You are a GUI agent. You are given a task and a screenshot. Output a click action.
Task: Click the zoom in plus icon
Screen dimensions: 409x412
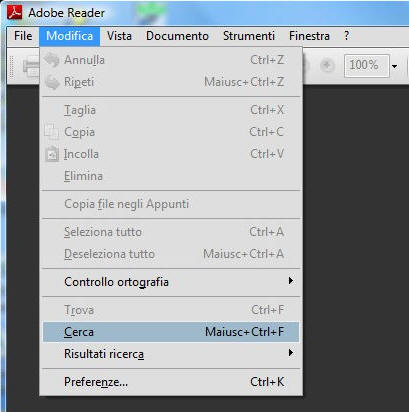click(x=327, y=66)
